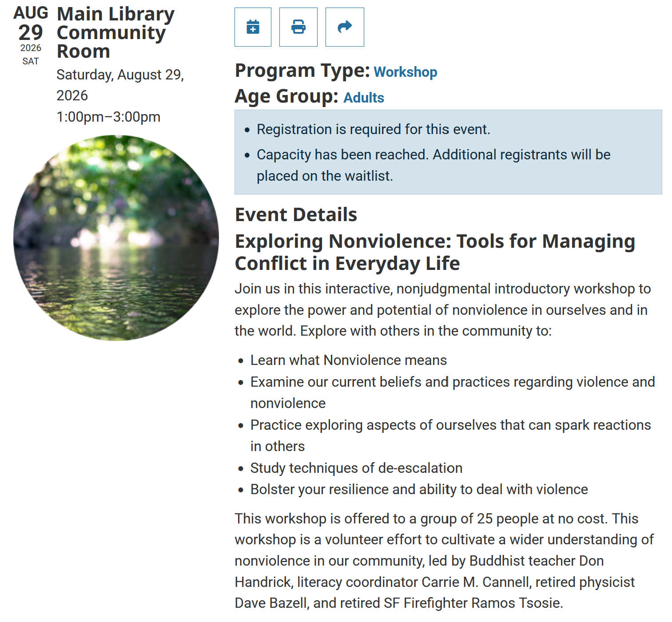672x622 pixels.
Task: Click the Learn what Nonviolence means bullet
Action: click(x=349, y=360)
